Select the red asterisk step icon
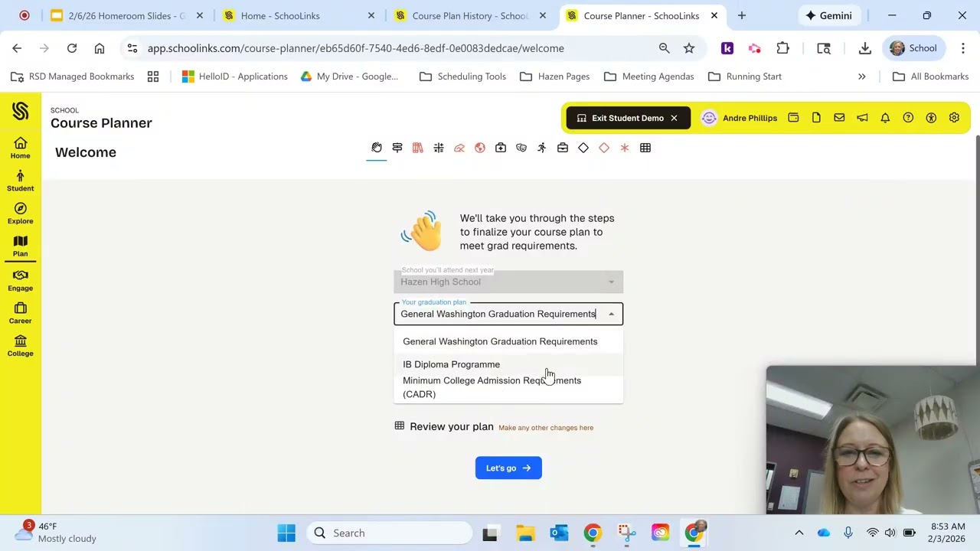980x551 pixels. click(625, 148)
